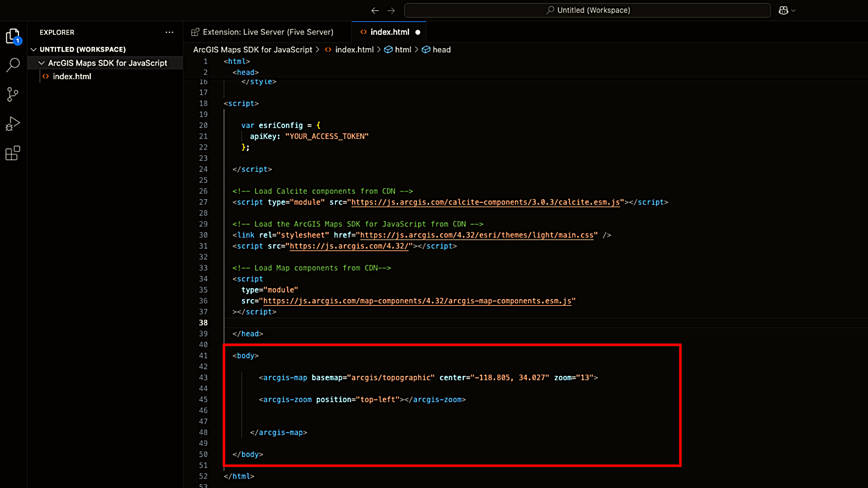
Task: Click the arcgis-map-components.esm.js URL link
Action: coord(417,301)
